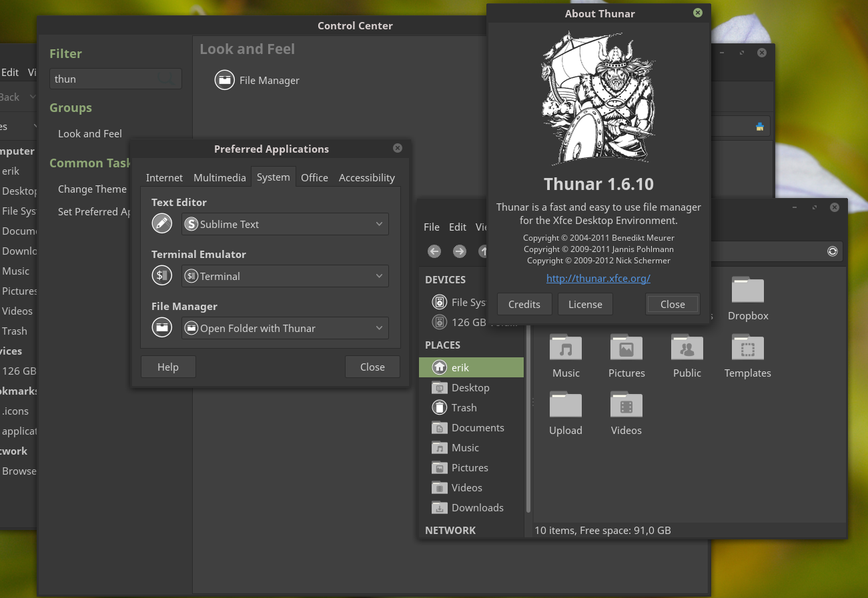
Task: Go forward in Thunar toolbar
Action: pyautogui.click(x=459, y=251)
